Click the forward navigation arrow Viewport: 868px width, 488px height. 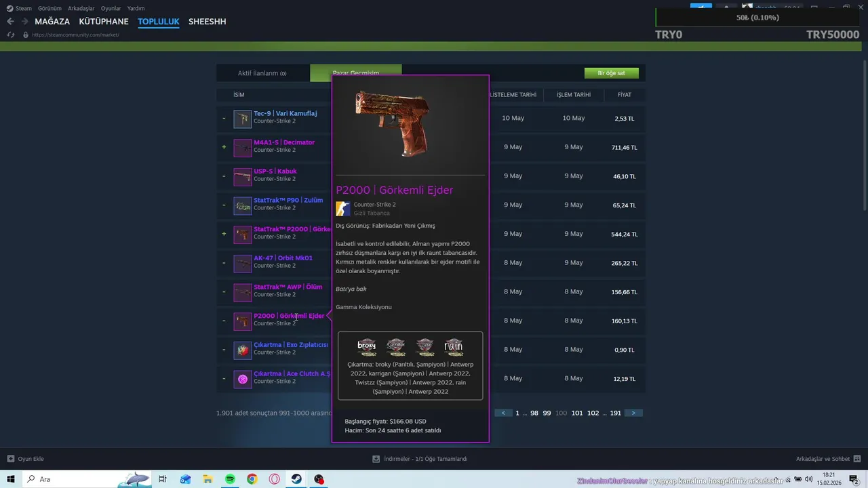24,22
